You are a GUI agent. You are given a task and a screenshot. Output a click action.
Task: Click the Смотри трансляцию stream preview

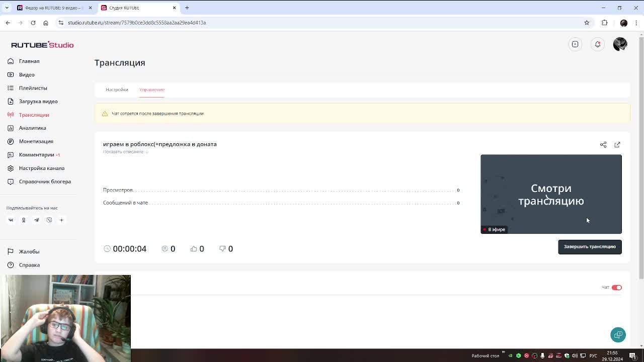[x=551, y=194]
